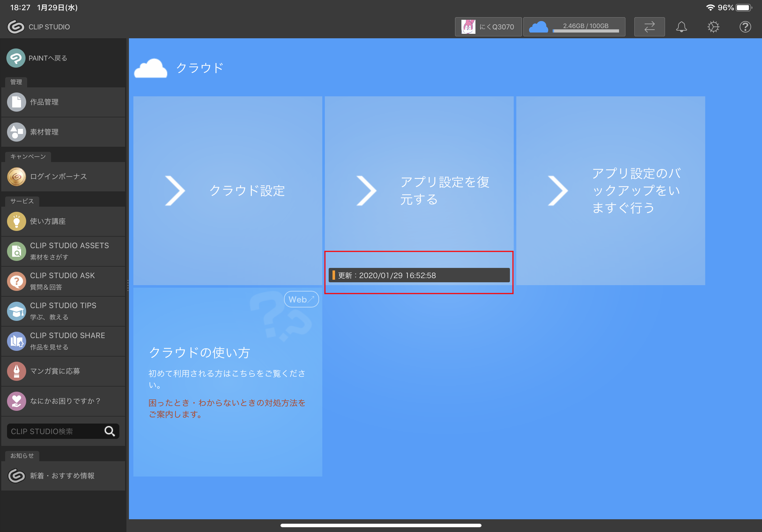Viewport: 762px width, 532px height.
Task: Open the help question mark icon
Action: (x=745, y=27)
